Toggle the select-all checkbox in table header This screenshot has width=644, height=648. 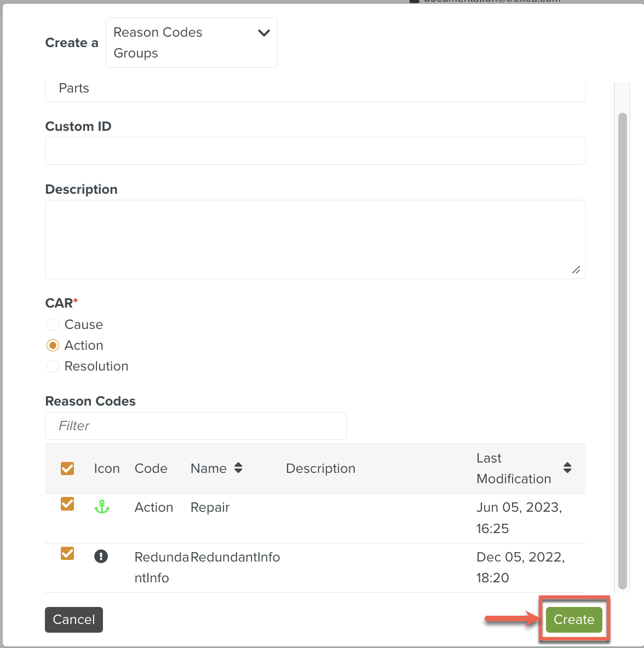[x=67, y=468]
